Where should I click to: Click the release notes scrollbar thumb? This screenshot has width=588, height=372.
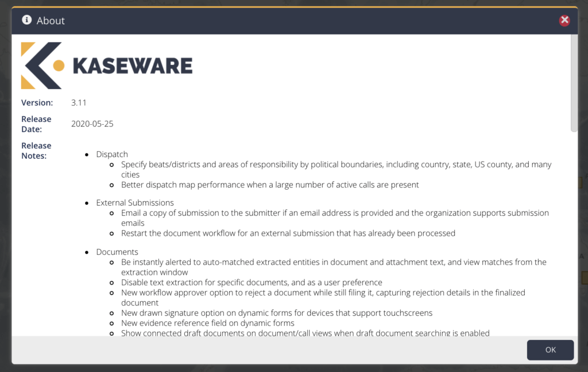click(574, 83)
